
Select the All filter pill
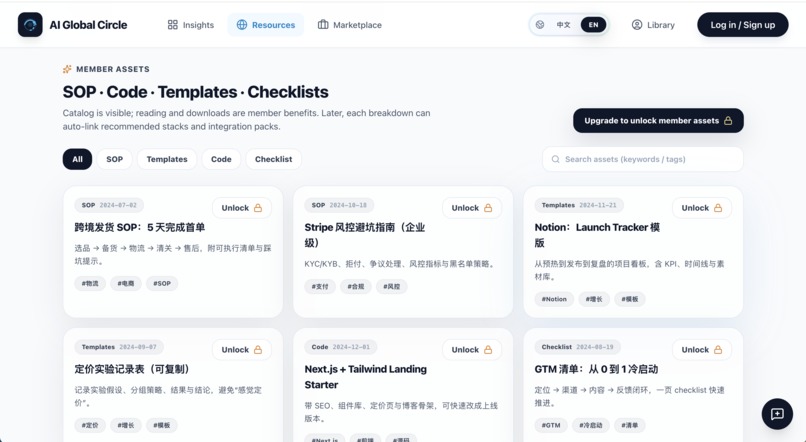[77, 159]
